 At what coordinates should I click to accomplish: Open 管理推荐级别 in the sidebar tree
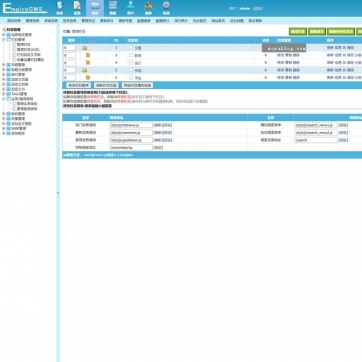click(x=27, y=109)
